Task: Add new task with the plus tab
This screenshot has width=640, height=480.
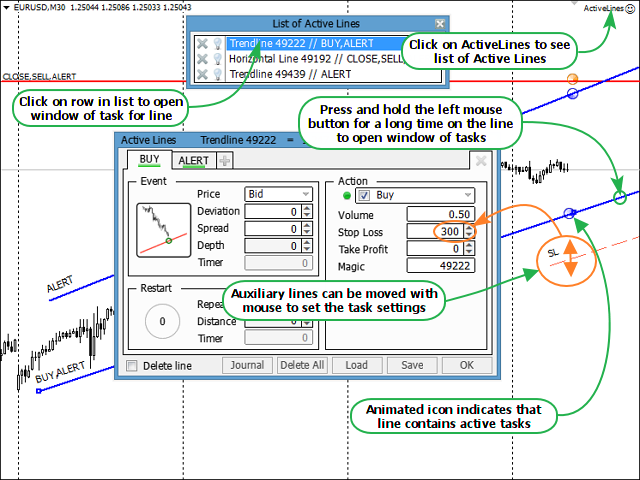Action: point(224,160)
